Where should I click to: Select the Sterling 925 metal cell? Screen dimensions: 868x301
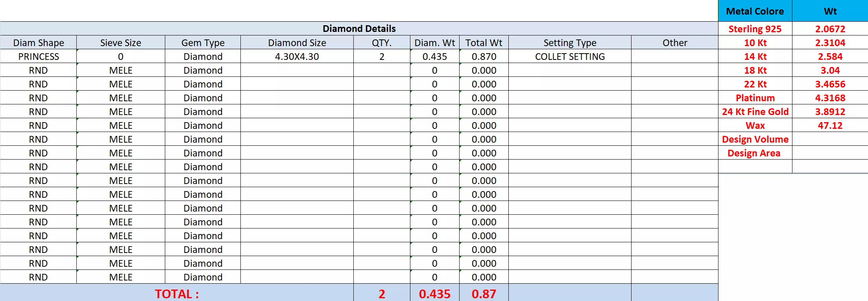(755, 29)
